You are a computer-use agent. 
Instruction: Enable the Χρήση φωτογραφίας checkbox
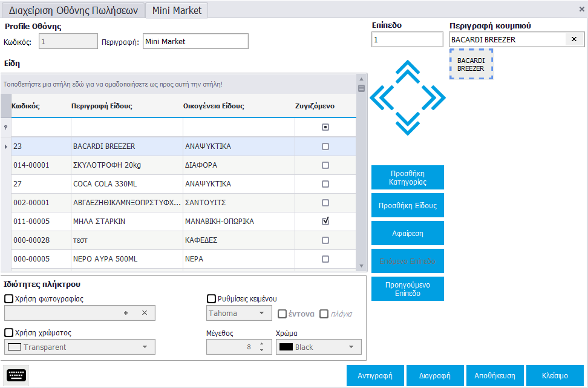click(9, 298)
